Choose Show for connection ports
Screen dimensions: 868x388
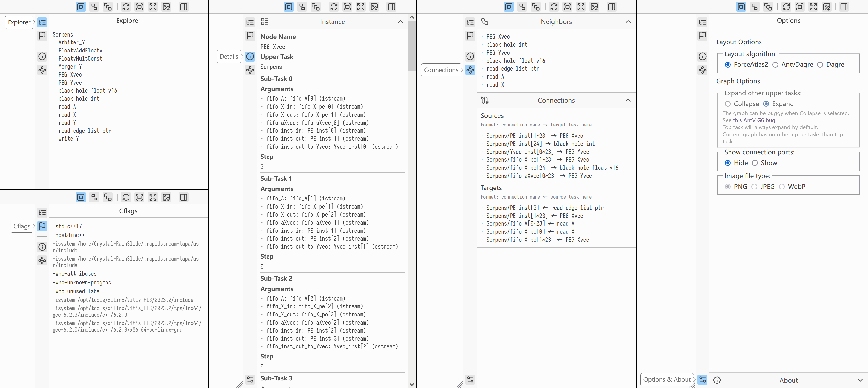[x=755, y=163]
